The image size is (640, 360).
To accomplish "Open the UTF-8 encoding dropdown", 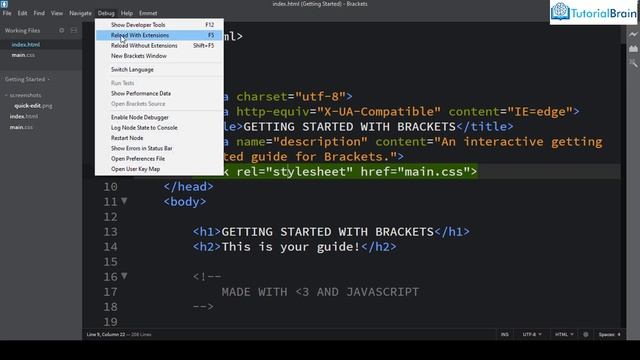I will [x=532, y=334].
